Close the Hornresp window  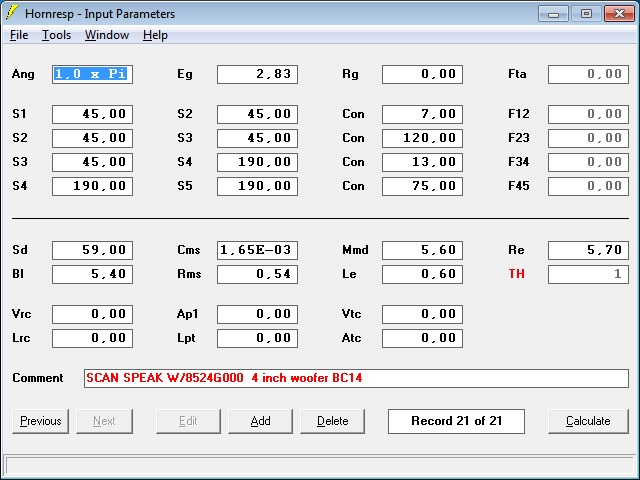pos(619,14)
